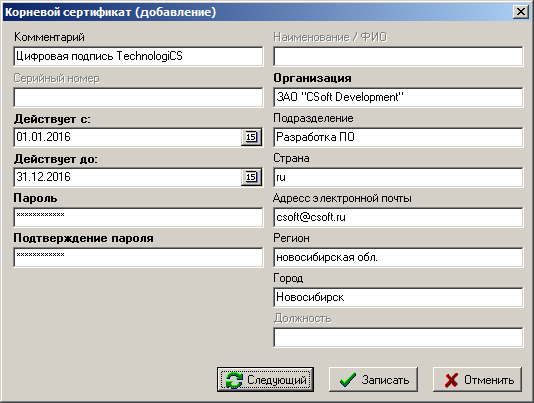
Task: Save certificate with Записать button
Action: [x=373, y=379]
